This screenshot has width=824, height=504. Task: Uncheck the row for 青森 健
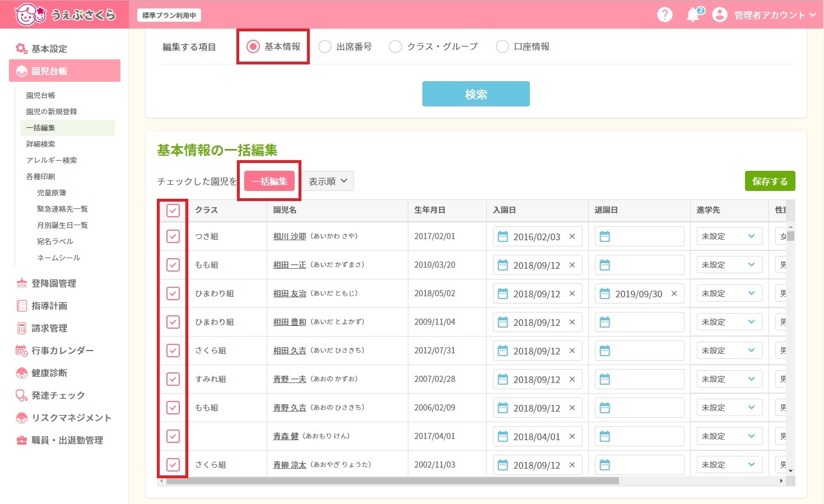(x=173, y=436)
